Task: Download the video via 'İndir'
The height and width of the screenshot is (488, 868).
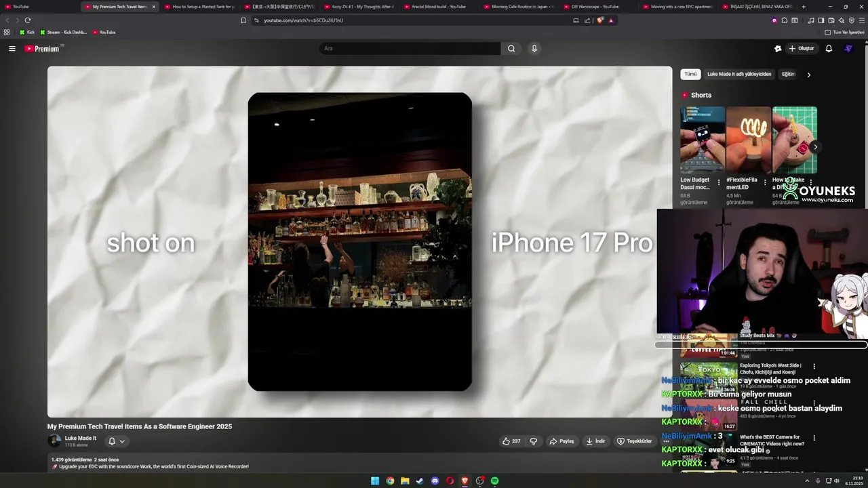Action: pos(595,441)
